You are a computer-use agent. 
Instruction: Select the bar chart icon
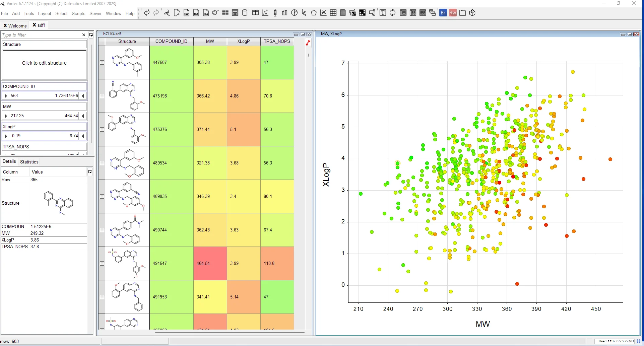(x=284, y=13)
